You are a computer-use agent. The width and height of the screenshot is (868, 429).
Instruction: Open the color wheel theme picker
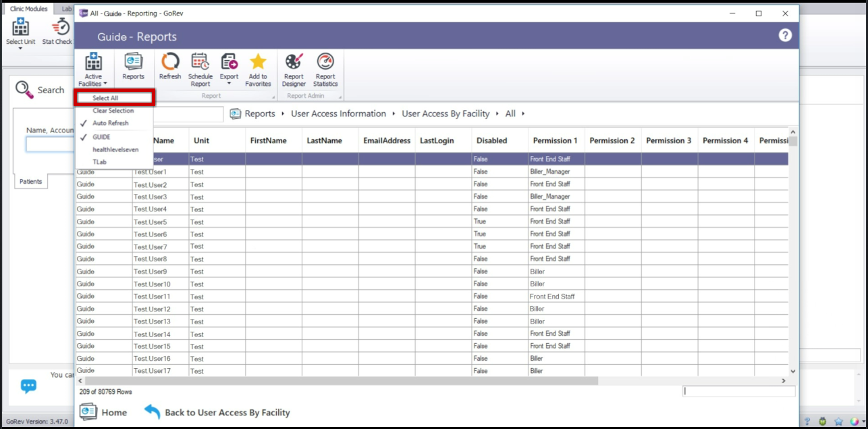click(855, 422)
